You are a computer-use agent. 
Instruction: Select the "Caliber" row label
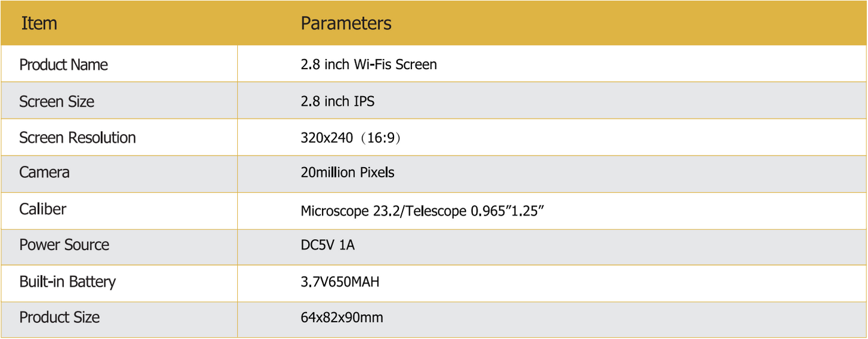pos(43,209)
